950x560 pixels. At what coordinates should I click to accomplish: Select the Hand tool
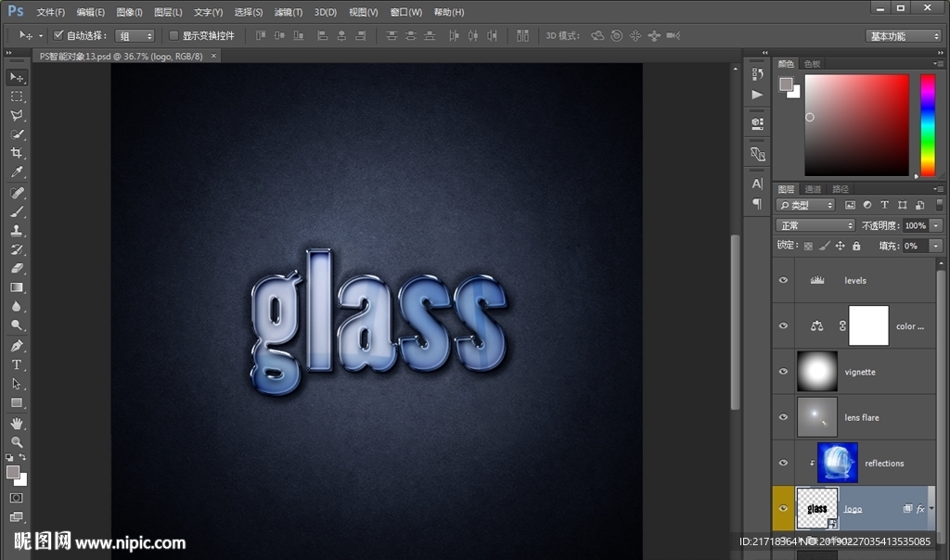click(17, 423)
